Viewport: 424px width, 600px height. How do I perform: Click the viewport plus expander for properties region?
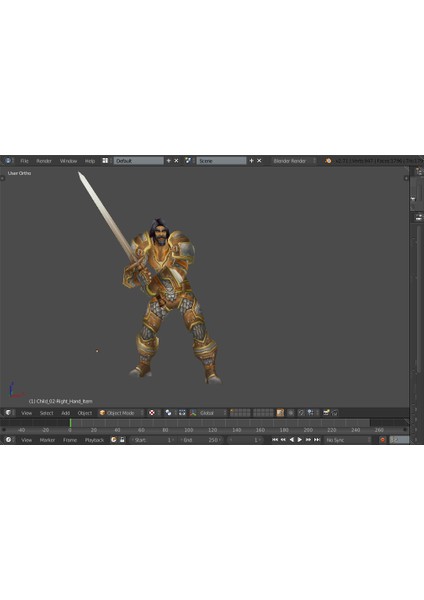(406, 178)
